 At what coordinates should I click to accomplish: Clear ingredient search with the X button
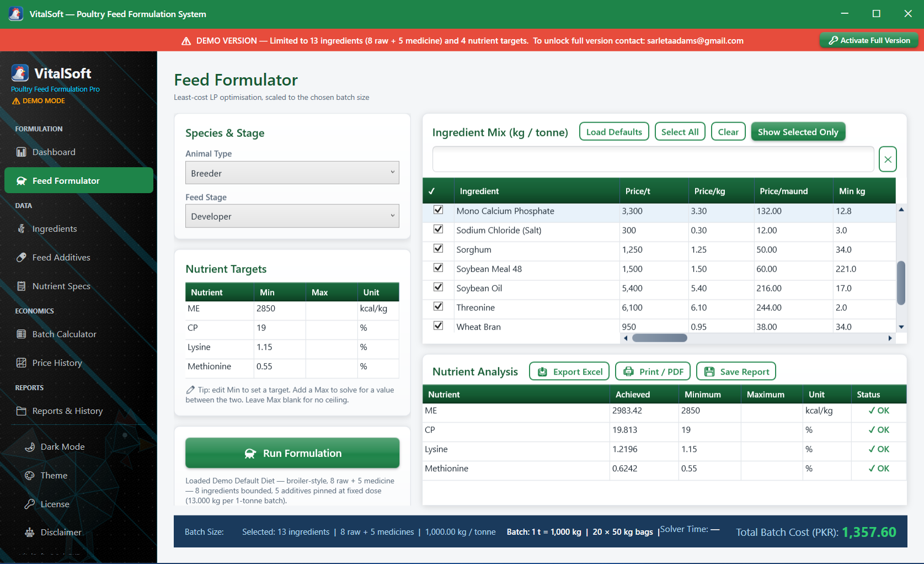888,159
